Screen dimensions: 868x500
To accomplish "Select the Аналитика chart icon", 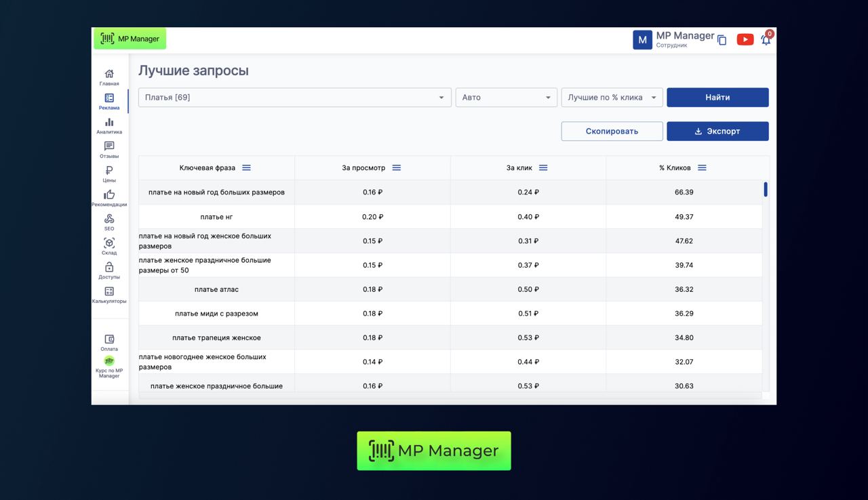I will tap(109, 123).
